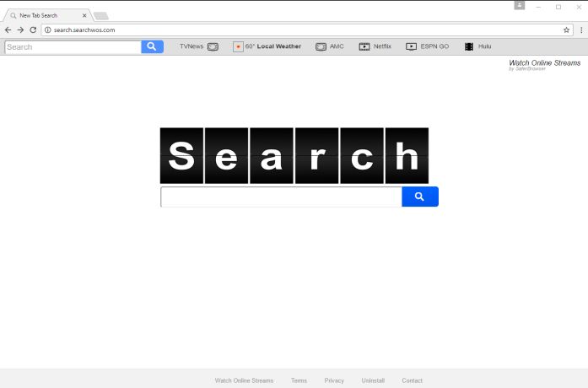
Task: Click the browser back arrow
Action: (x=8, y=30)
